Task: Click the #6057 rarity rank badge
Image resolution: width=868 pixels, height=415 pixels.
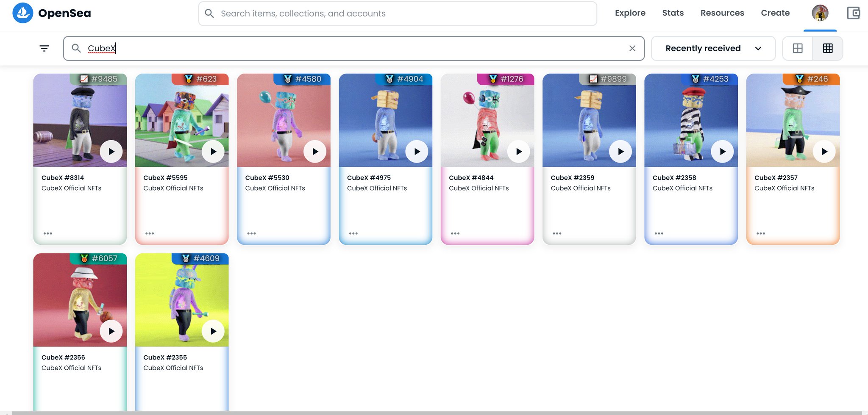Action: [98, 258]
